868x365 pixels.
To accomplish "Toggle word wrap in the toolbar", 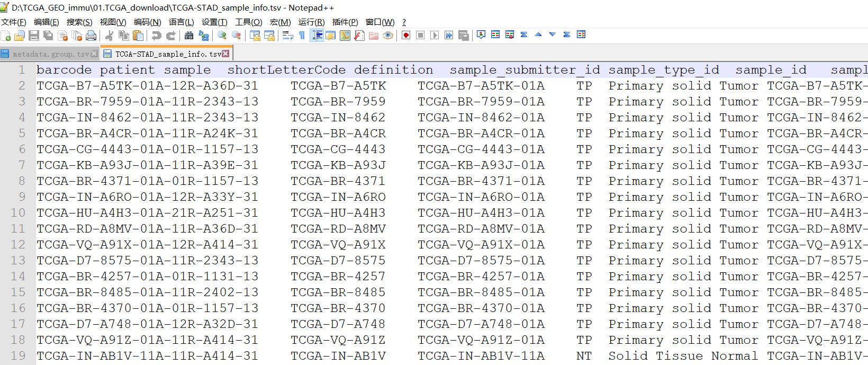I will point(288,35).
